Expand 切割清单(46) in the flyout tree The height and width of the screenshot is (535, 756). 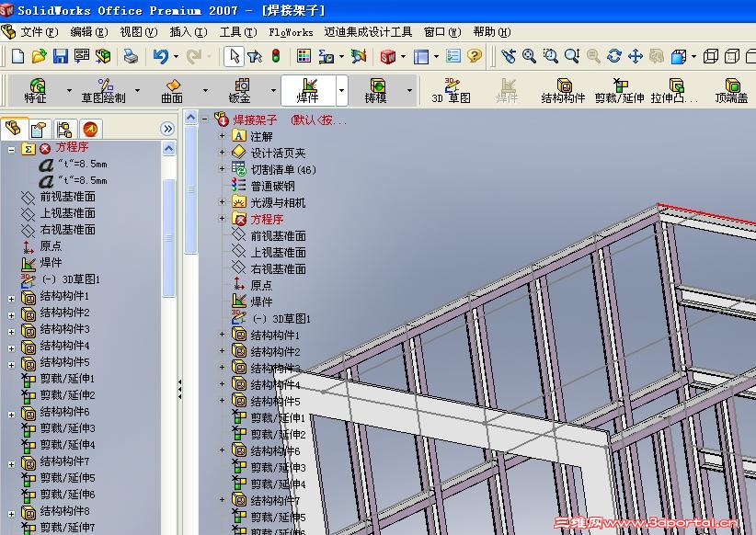point(223,169)
